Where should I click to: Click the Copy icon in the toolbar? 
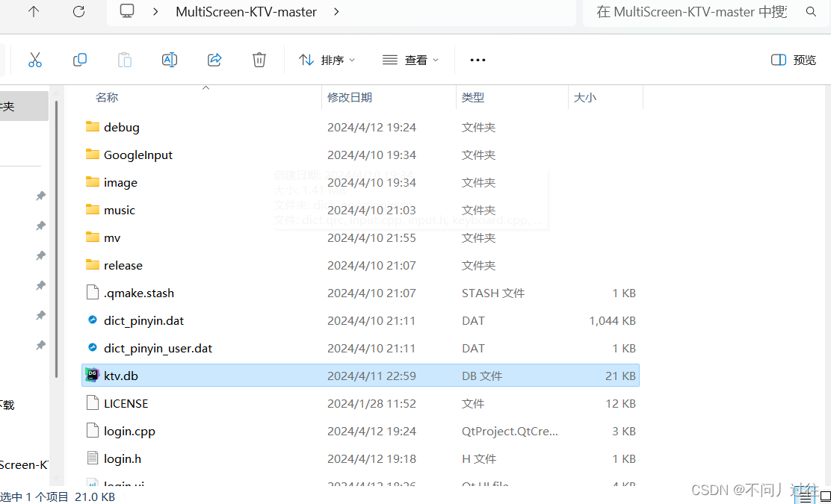(x=80, y=60)
